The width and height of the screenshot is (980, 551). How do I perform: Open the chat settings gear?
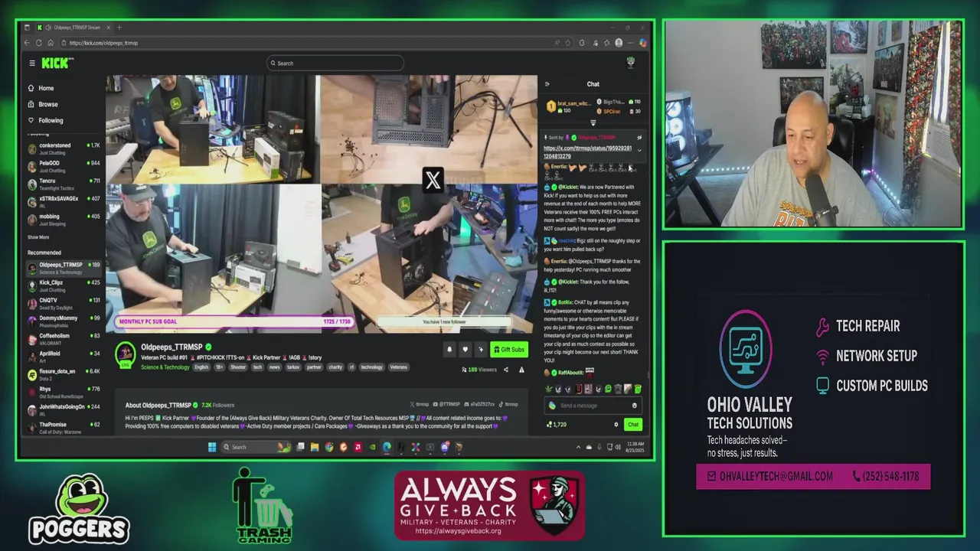tap(616, 425)
